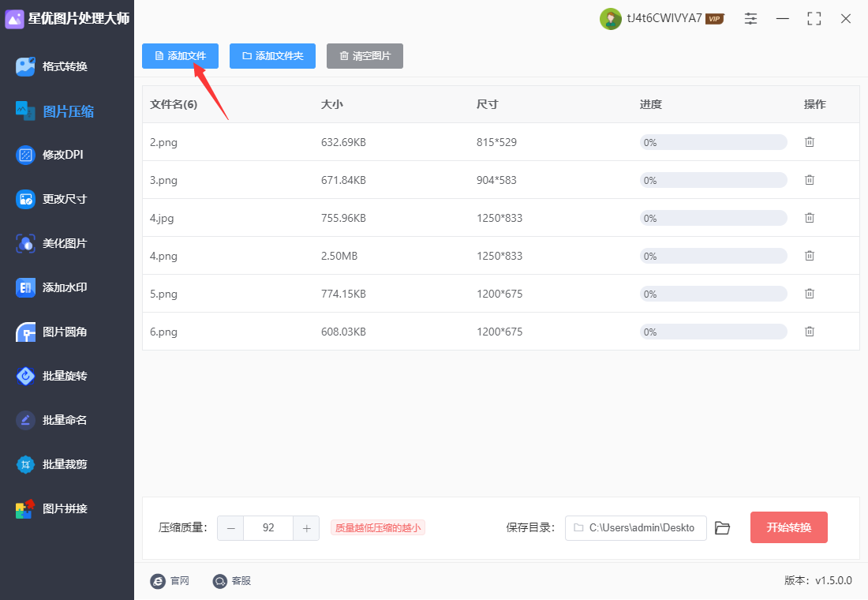
Task: Click the VIP badge
Action: pyautogui.click(x=715, y=19)
